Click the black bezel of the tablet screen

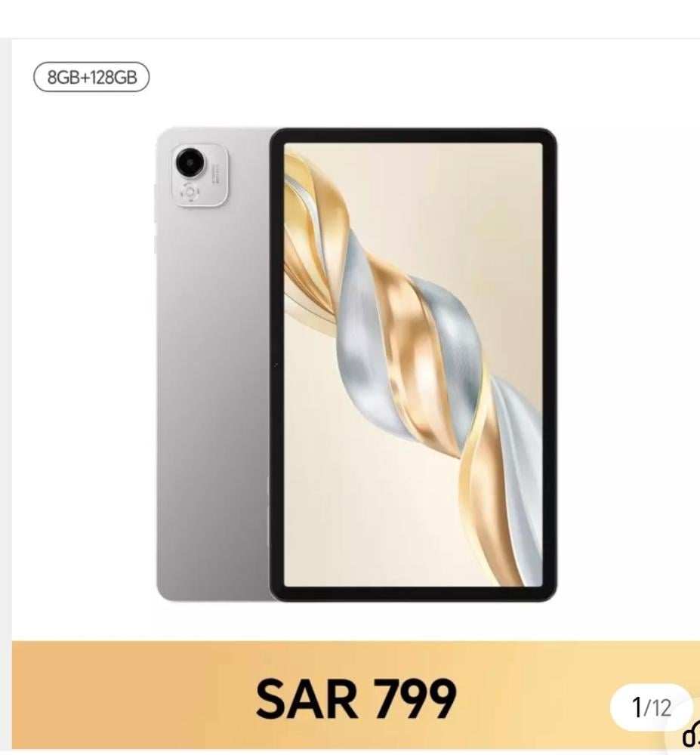pyautogui.click(x=413, y=135)
